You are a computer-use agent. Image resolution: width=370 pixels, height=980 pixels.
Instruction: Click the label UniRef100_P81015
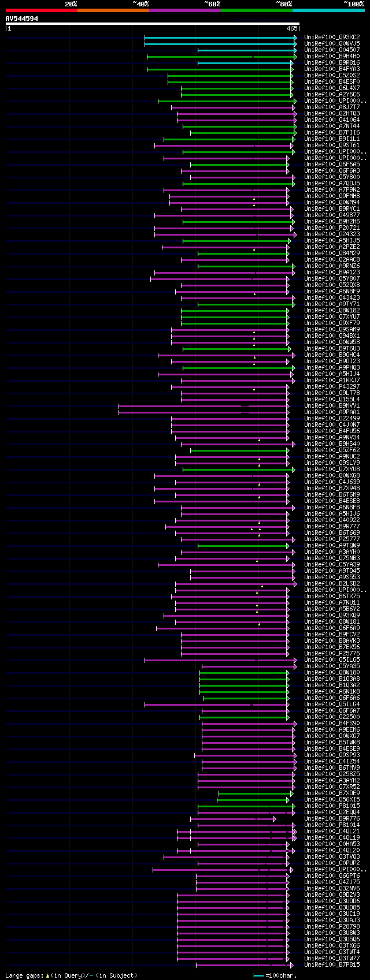click(332, 806)
